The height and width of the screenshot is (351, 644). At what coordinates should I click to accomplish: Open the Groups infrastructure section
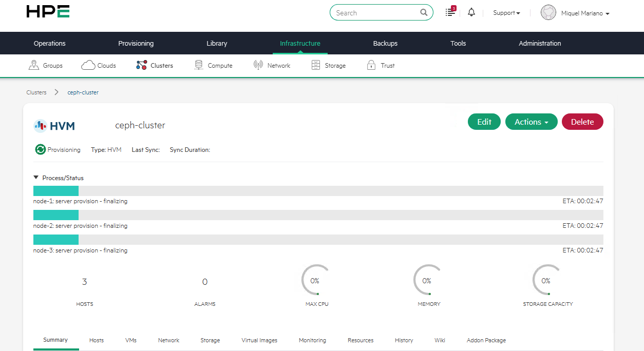[46, 65]
